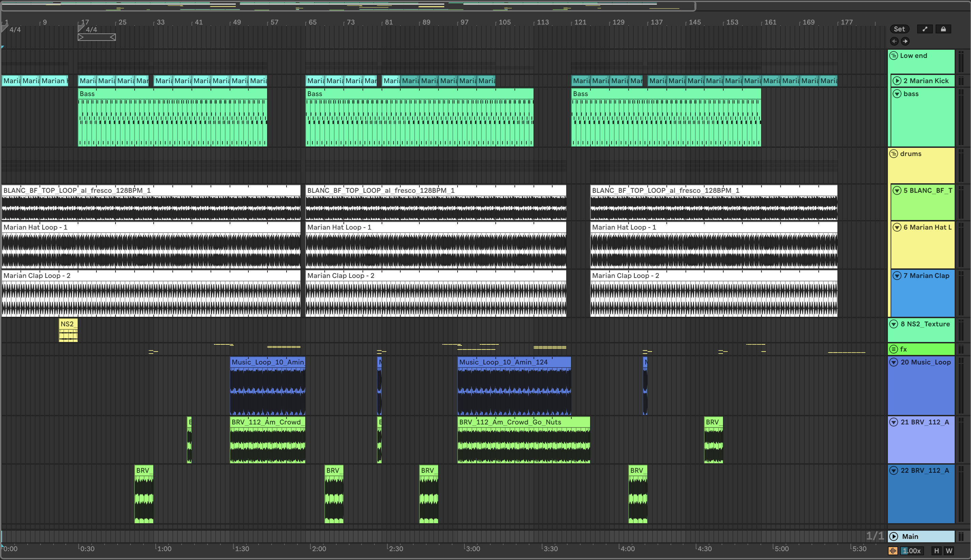Click the loop brace above bar 17
The image size is (971, 560).
click(x=96, y=37)
